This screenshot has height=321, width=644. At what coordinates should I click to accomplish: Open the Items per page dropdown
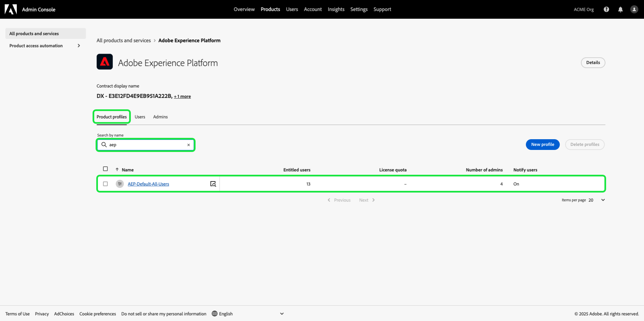603,200
